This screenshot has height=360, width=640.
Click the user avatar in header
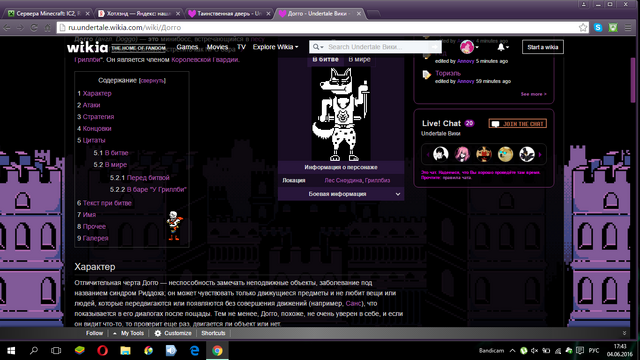pyautogui.click(x=467, y=47)
